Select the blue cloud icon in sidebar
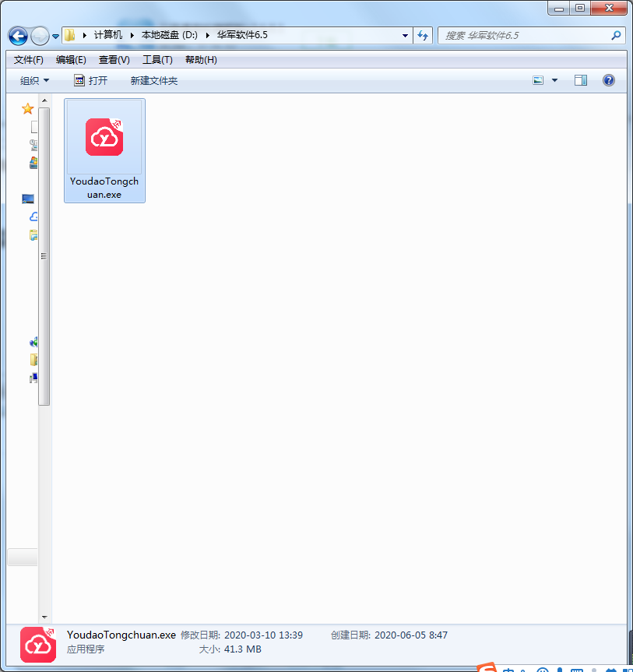Viewport: 633px width, 672px height. click(x=33, y=216)
